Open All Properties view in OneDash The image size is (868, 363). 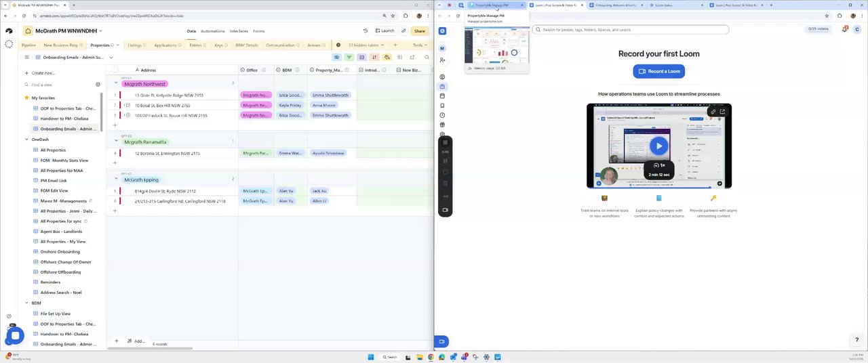[53, 150]
